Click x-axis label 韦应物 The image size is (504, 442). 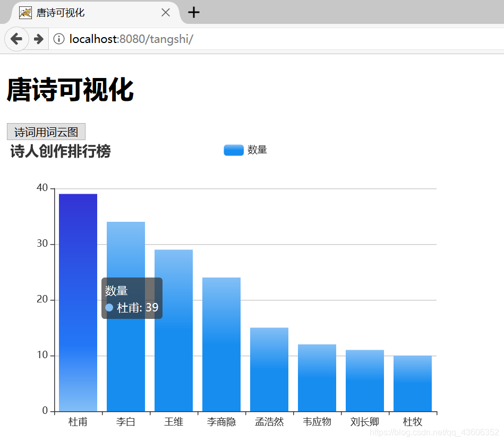pyautogui.click(x=317, y=422)
